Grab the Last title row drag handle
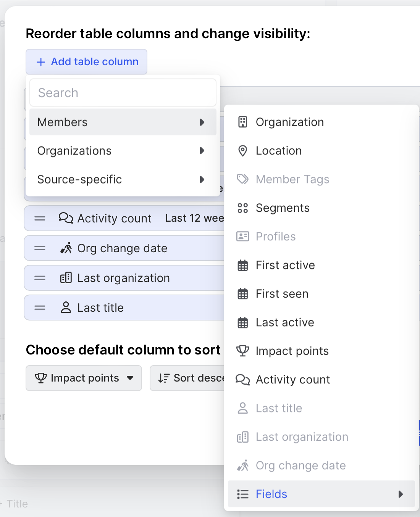 (40, 308)
